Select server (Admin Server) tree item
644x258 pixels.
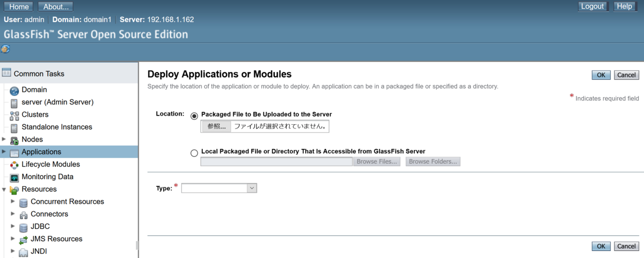pyautogui.click(x=57, y=102)
